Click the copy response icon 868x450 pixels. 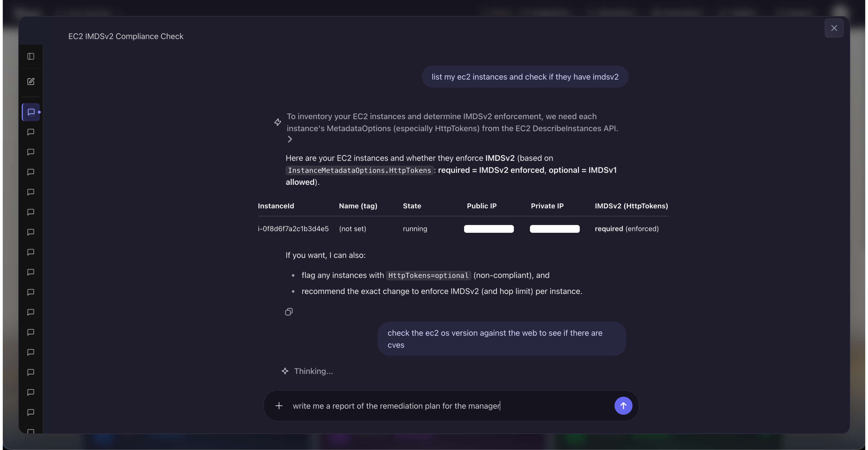point(289,312)
